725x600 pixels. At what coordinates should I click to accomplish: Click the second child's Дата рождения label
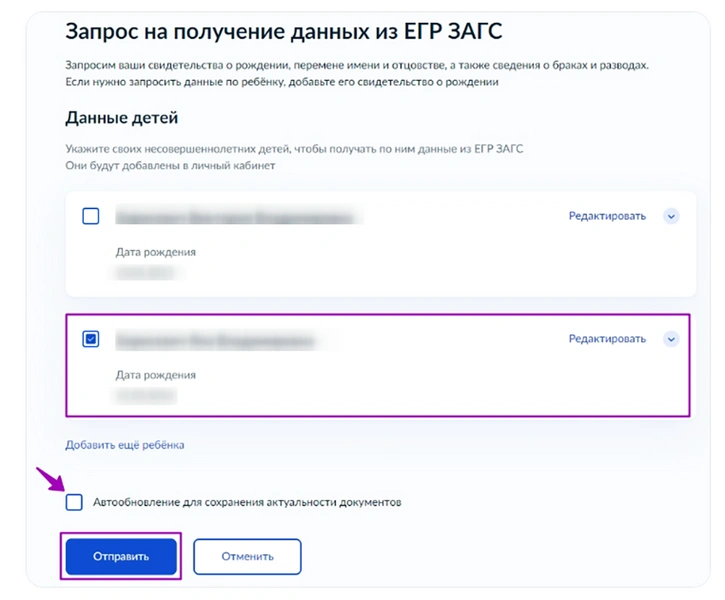point(156,375)
